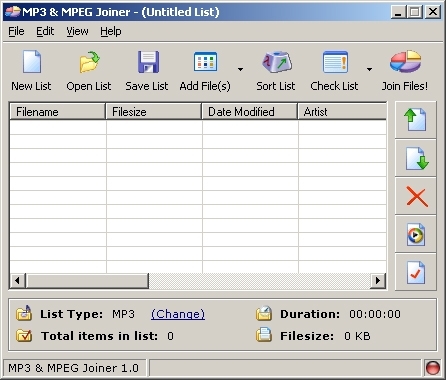446x380 pixels.
Task: Click the red checkmark document side button
Action: 415,272
